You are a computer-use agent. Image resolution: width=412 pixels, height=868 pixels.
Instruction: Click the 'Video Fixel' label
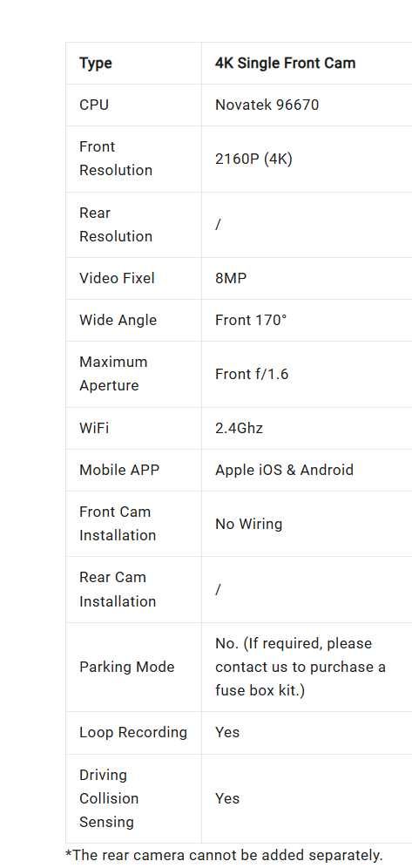click(117, 278)
